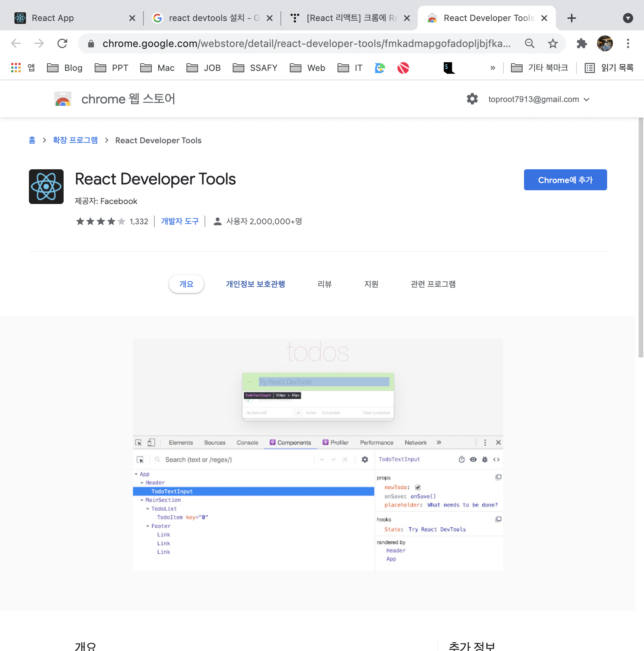This screenshot has height=651, width=644.
Task: Open the 개발자 도구 category link
Action: pyautogui.click(x=180, y=221)
